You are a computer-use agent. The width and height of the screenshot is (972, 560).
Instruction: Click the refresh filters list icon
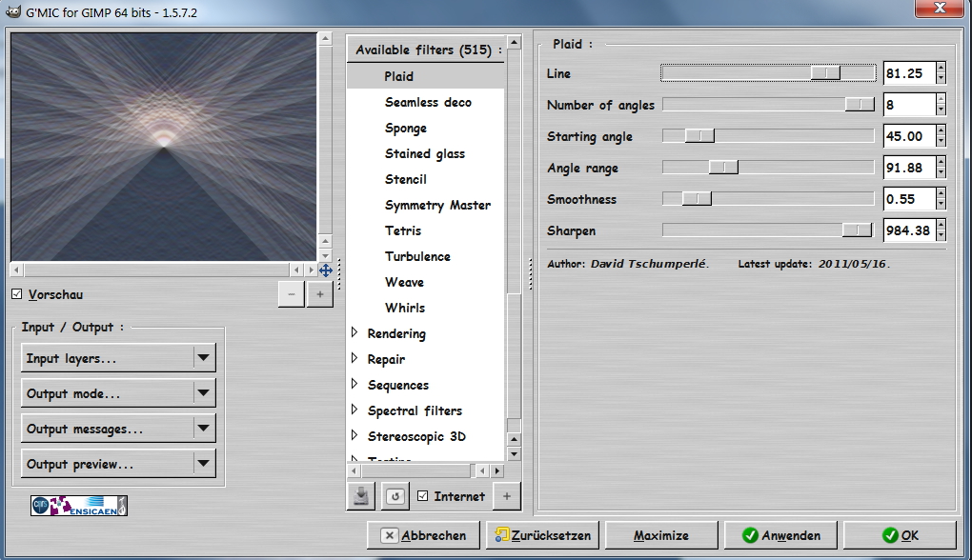[395, 496]
